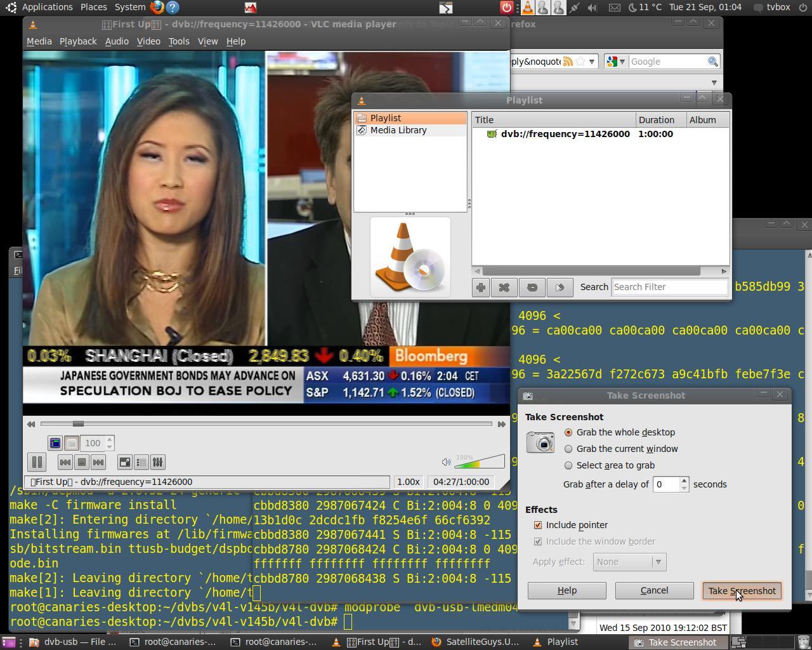812x650 pixels.
Task: Click the jump-to-playing arrow button in Playlist
Action: coord(560,288)
